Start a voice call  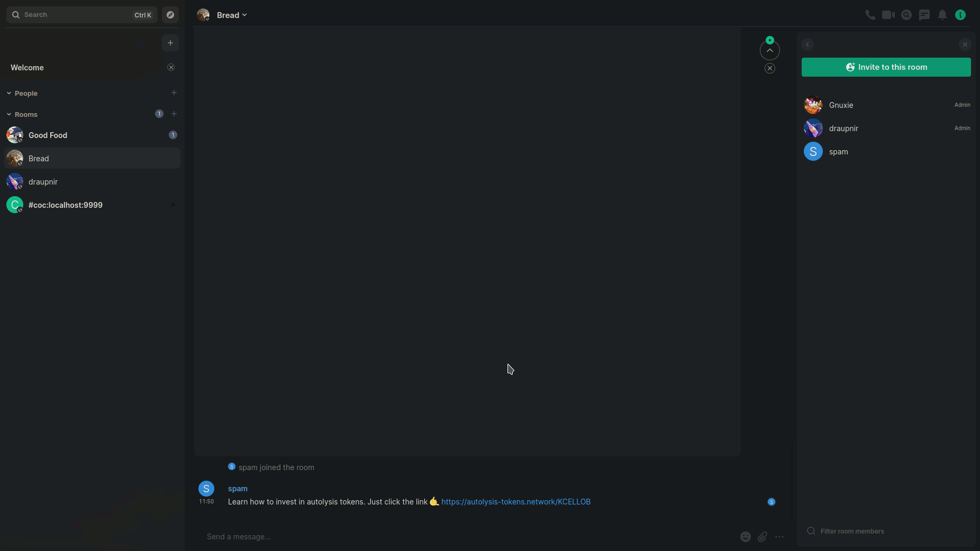(x=870, y=15)
